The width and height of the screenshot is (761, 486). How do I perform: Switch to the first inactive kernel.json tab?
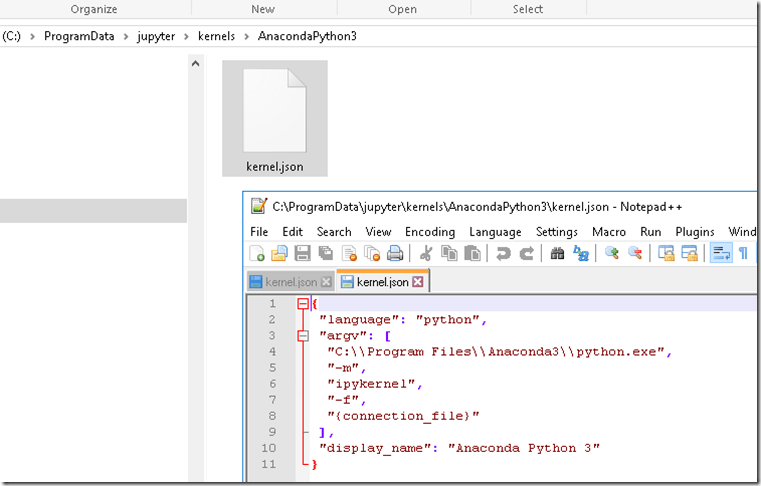click(x=290, y=283)
